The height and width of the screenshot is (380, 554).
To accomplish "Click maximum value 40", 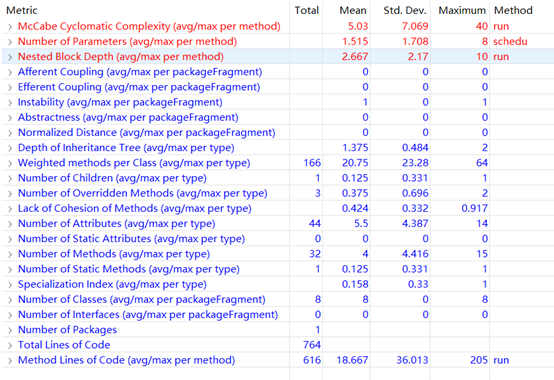I will pos(482,26).
